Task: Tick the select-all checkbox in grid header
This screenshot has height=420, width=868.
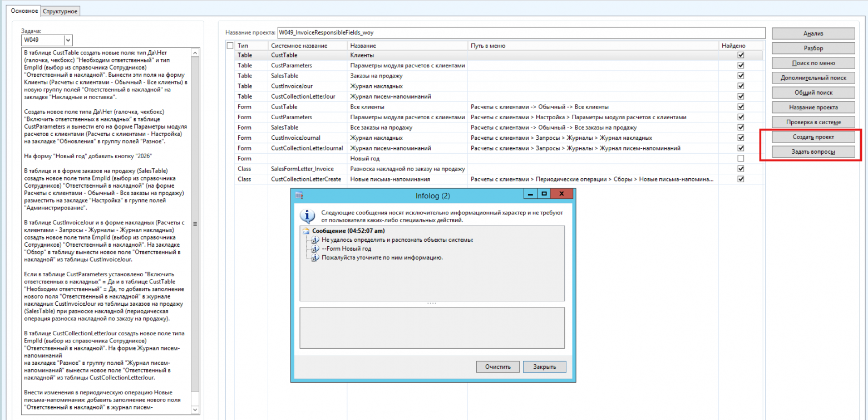Action: point(230,46)
